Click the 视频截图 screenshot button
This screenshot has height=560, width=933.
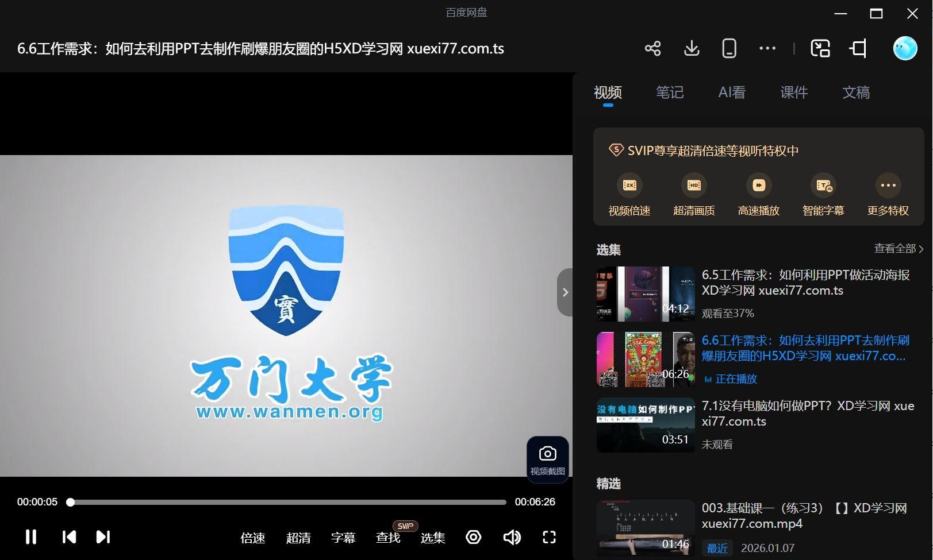(x=547, y=459)
